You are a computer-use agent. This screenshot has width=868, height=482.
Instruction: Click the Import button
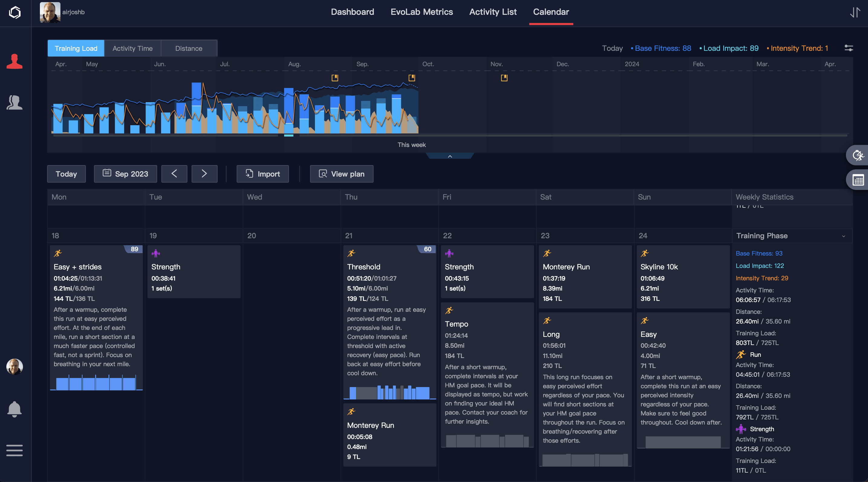pos(263,174)
